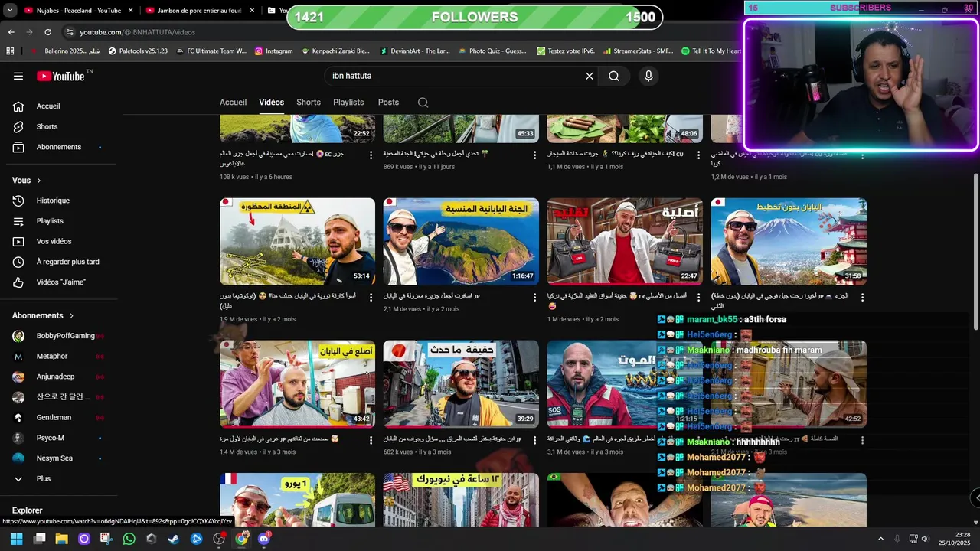This screenshot has width=980, height=551.
Task: Open the YouTube hamburger guide menu
Action: (18, 76)
